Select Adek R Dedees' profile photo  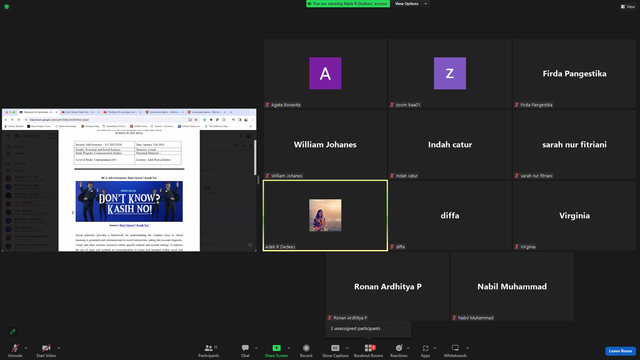click(325, 215)
